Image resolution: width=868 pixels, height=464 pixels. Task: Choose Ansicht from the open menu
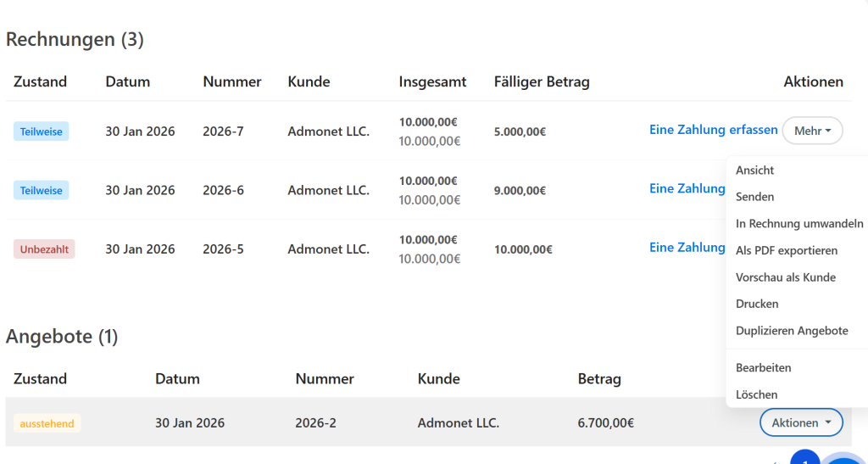(x=754, y=171)
